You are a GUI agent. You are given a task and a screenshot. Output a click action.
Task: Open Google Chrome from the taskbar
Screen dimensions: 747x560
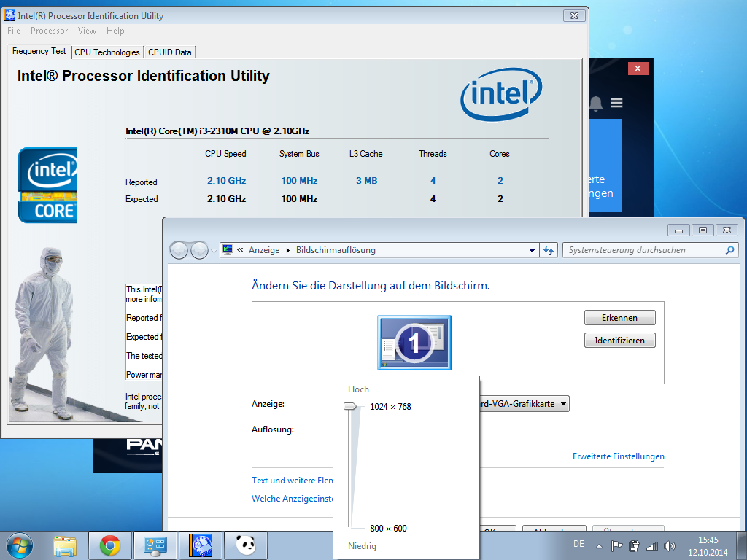[x=110, y=545]
